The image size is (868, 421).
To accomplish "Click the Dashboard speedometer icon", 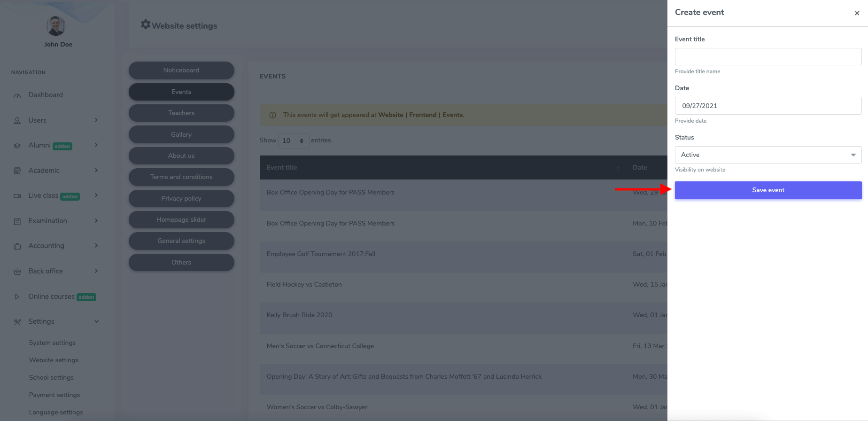I will tap(17, 95).
